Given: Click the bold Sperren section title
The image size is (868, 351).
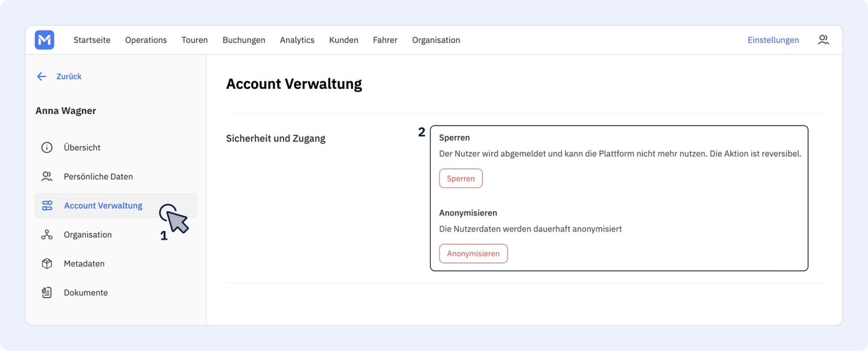Looking at the screenshot, I should point(454,138).
